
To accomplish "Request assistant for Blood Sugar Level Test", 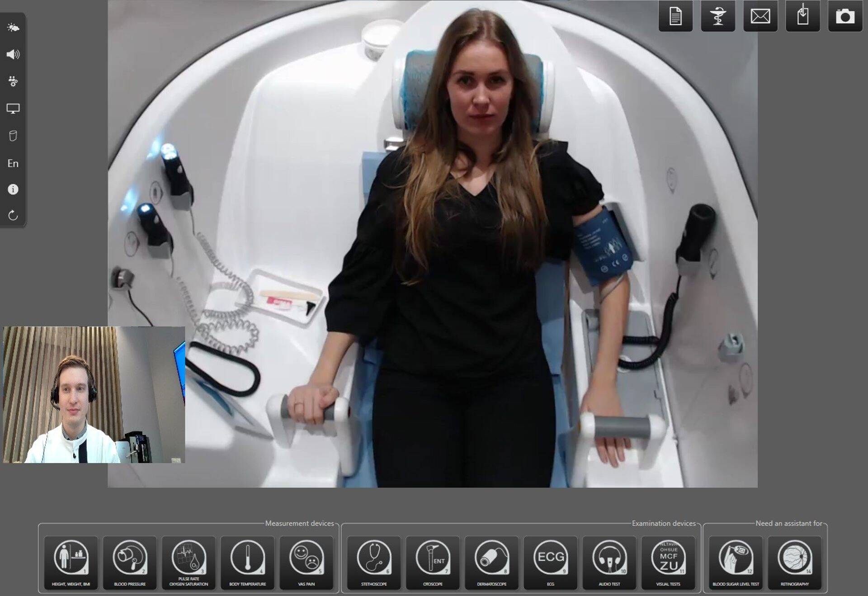I will [736, 562].
